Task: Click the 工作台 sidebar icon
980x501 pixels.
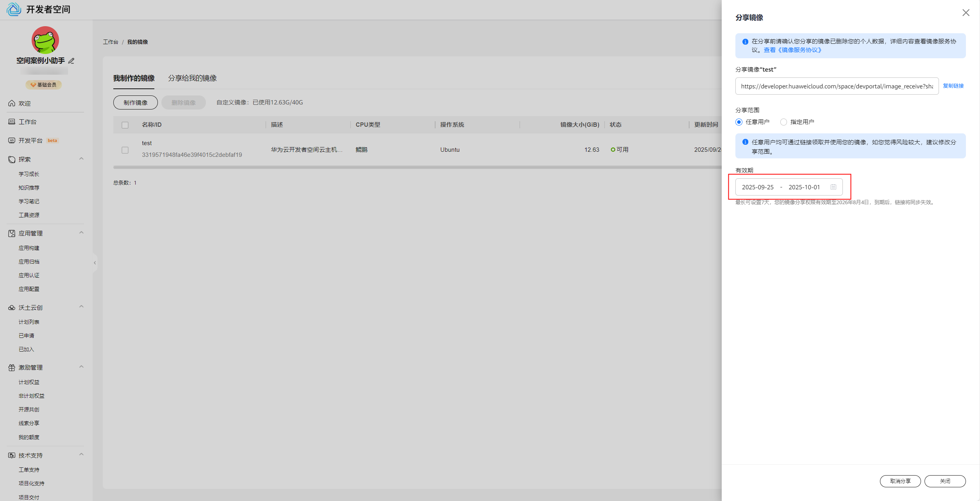Action: tap(12, 122)
